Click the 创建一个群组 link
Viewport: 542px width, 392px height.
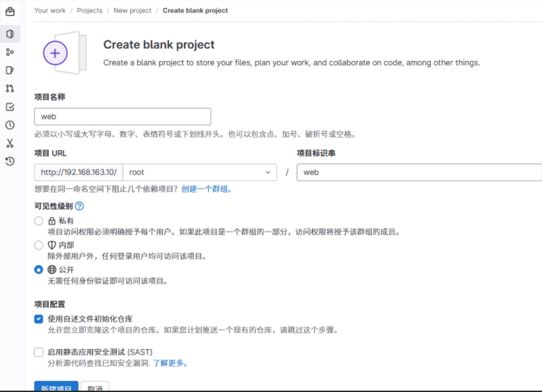coord(206,190)
